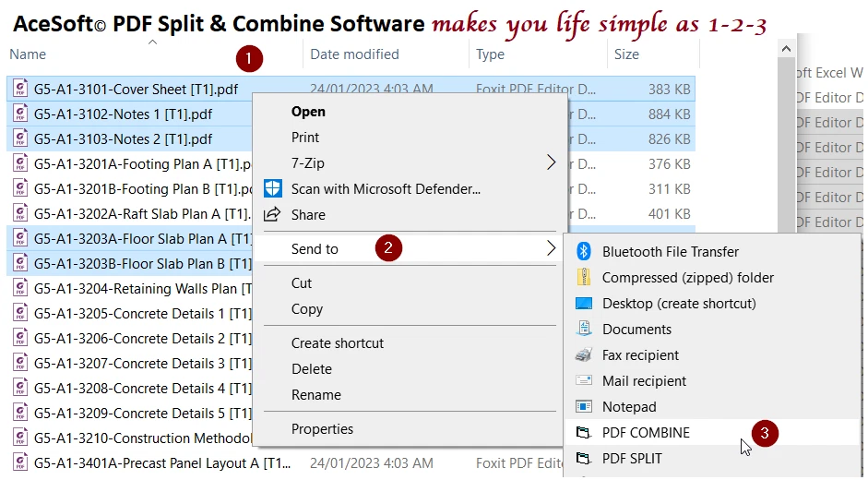The width and height of the screenshot is (868, 480).
Task: Click the Mail recipient envelope icon
Action: click(x=584, y=380)
